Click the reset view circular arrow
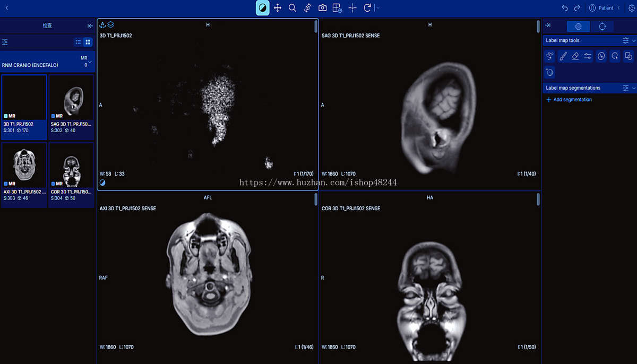Image resolution: width=637 pixels, height=364 pixels. click(367, 8)
